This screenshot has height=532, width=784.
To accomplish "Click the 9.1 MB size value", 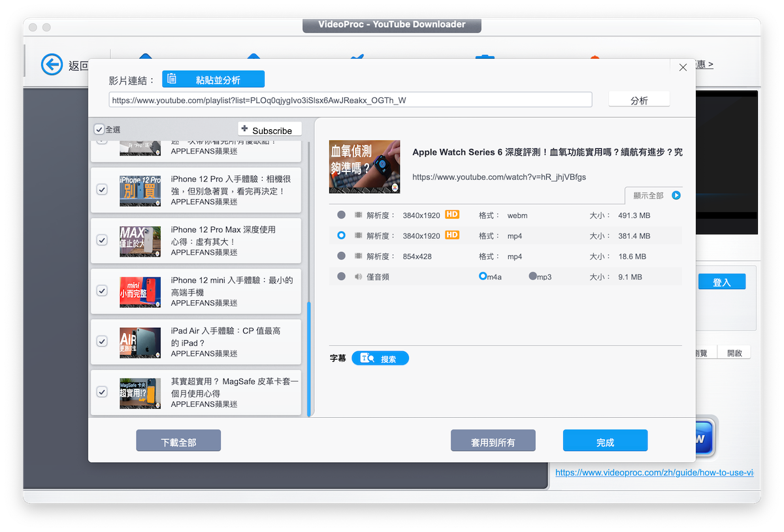I will coord(630,277).
